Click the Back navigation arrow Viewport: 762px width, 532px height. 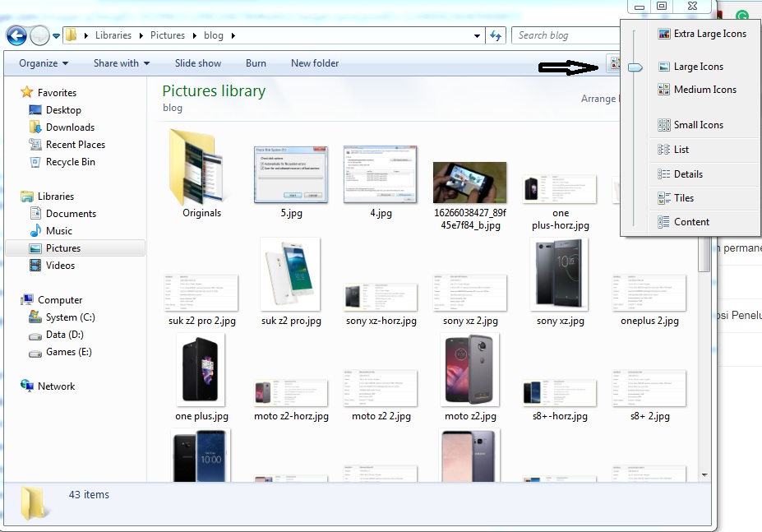[x=16, y=35]
